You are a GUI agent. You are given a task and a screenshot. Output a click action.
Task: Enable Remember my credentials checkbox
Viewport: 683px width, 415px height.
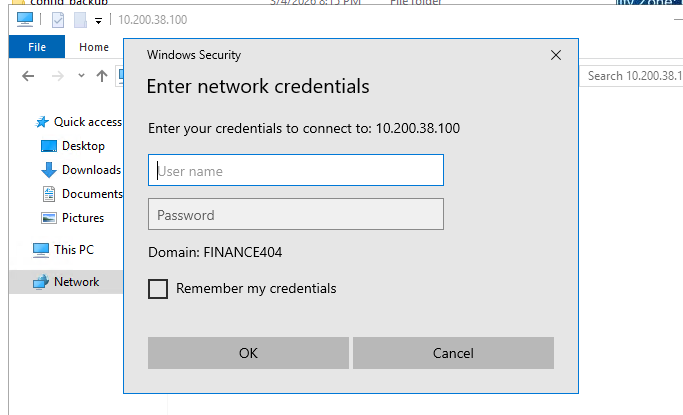(x=158, y=289)
